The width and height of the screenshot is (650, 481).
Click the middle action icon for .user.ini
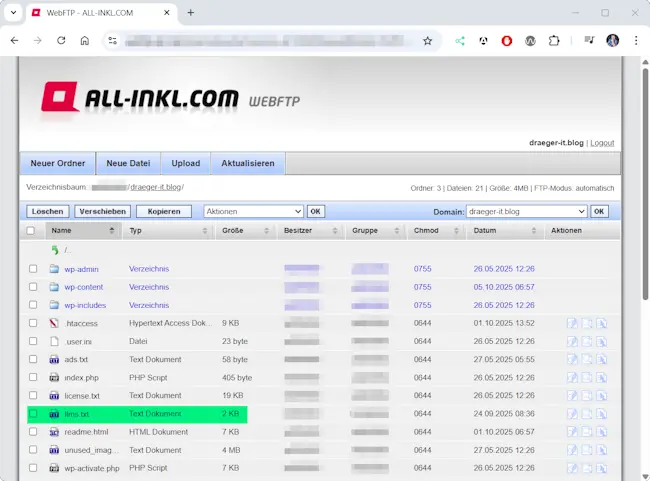pyautogui.click(x=587, y=341)
